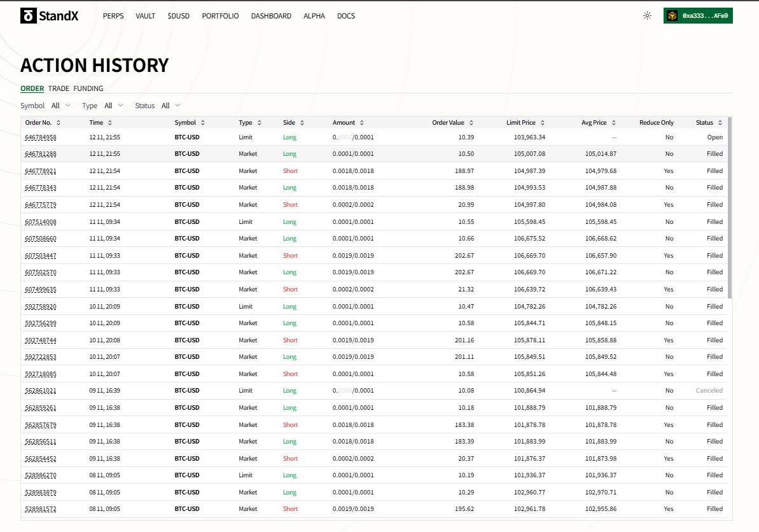Viewport: 759px width, 532px height.
Task: Toggle light/dark theme with the sun icon
Action: 646,15
